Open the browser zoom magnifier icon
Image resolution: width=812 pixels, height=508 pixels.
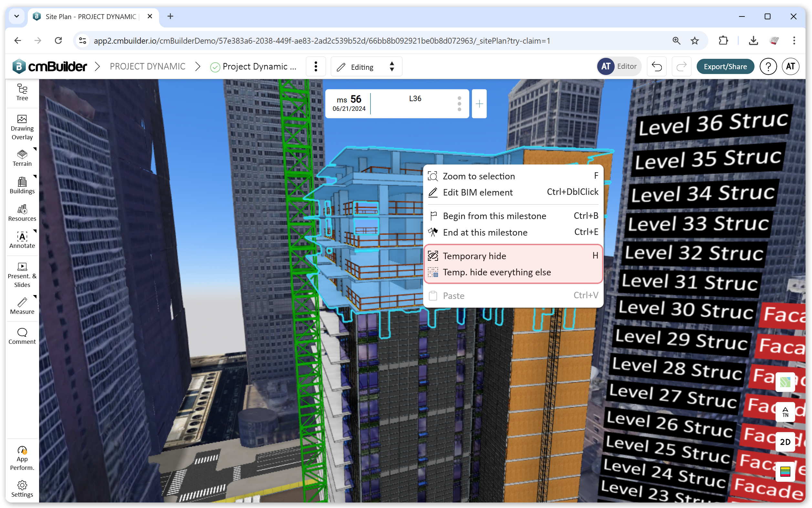[676, 41]
